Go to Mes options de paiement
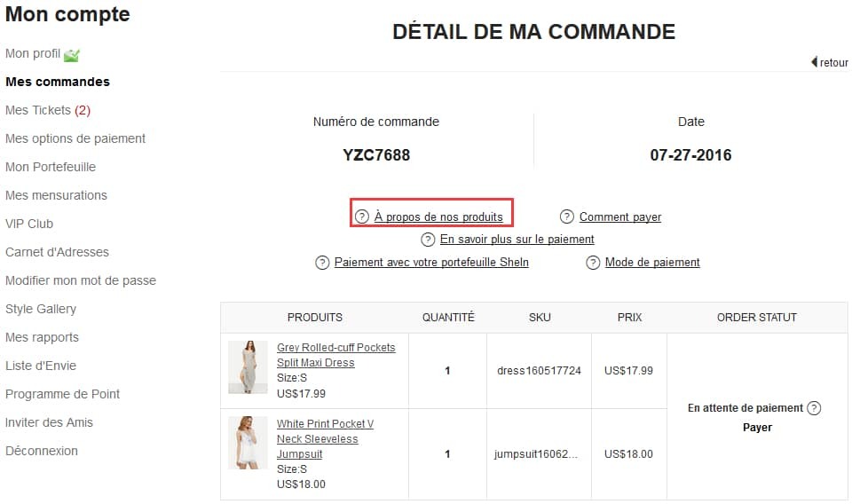The width and height of the screenshot is (852, 504). 75,138
